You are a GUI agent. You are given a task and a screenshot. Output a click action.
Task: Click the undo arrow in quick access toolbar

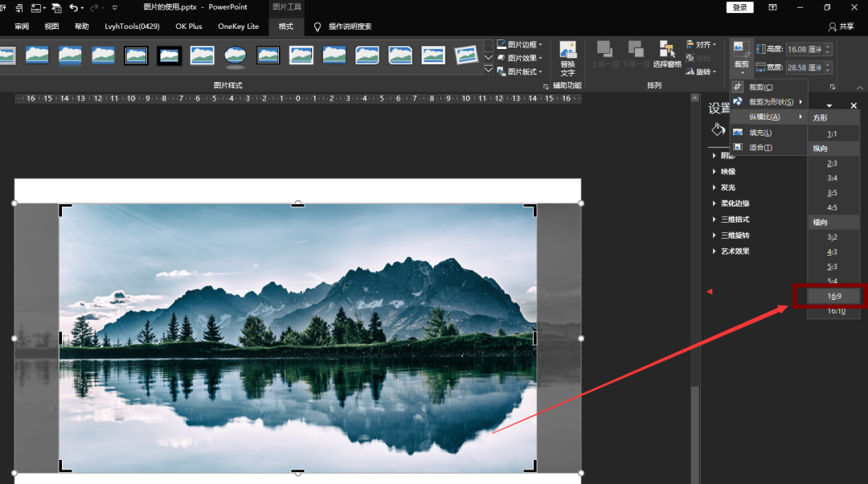point(75,7)
